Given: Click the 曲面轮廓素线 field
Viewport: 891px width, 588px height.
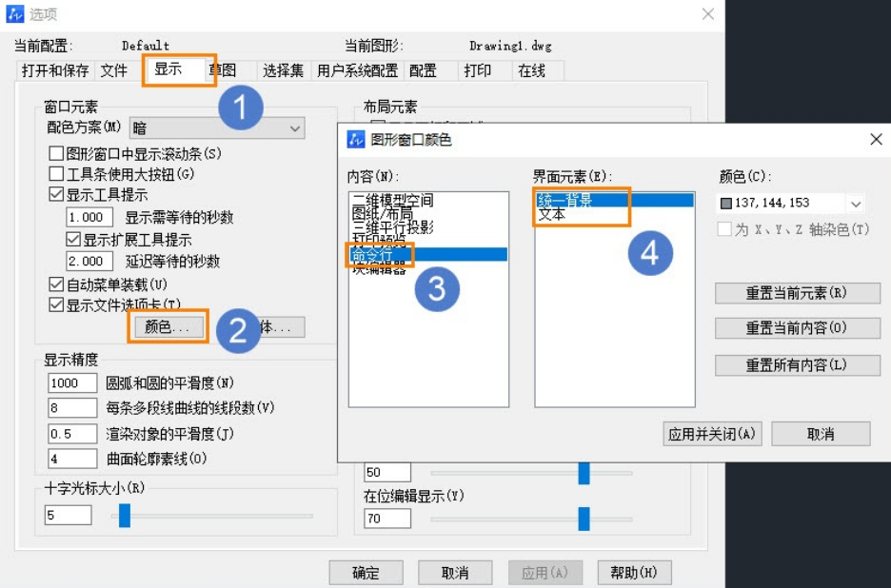Looking at the screenshot, I should [x=72, y=459].
